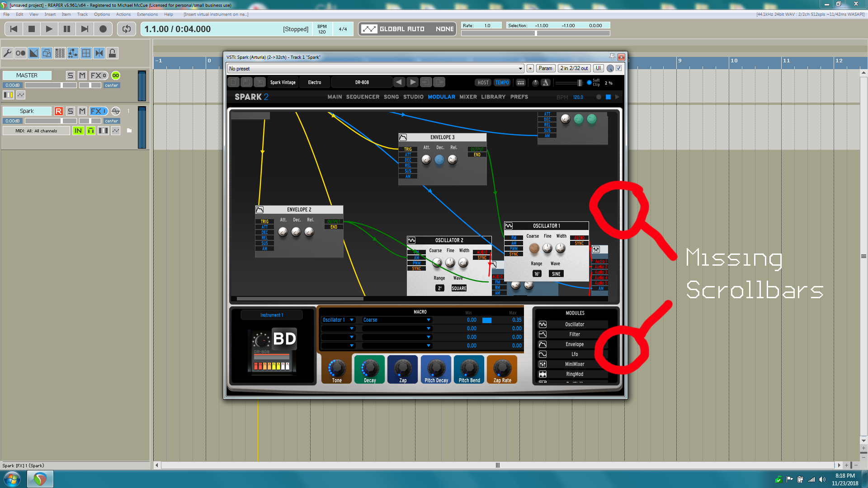Disarm record on Spark track
The width and height of the screenshot is (868, 488).
[58, 111]
